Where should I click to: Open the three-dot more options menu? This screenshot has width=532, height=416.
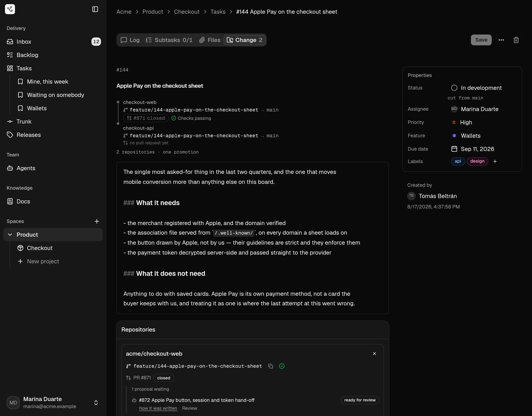pyautogui.click(x=501, y=40)
